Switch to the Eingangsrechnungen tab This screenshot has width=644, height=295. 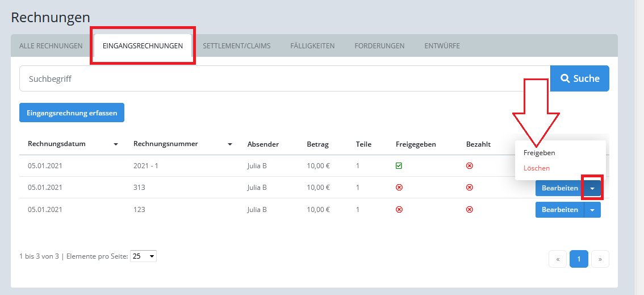tap(143, 46)
